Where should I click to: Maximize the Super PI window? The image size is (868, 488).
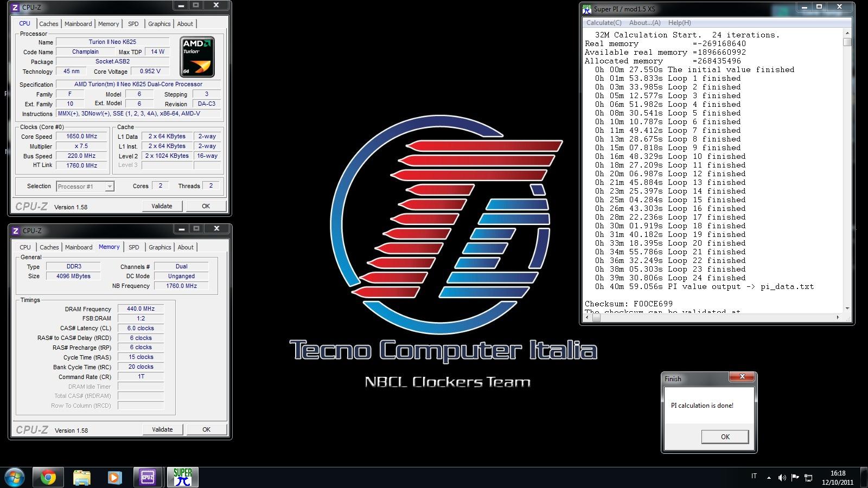pyautogui.click(x=819, y=7)
